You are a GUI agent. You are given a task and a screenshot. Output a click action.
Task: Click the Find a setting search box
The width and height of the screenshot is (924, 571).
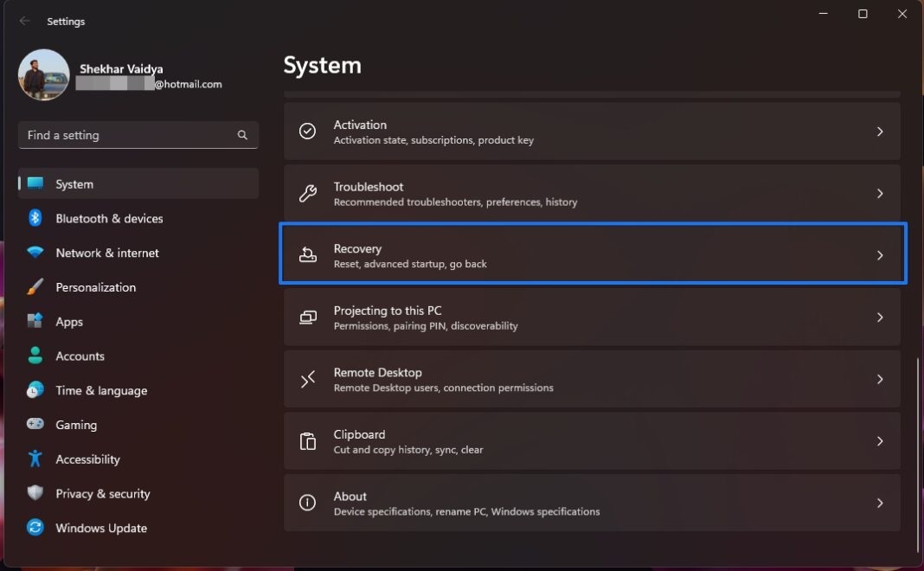tap(130, 135)
